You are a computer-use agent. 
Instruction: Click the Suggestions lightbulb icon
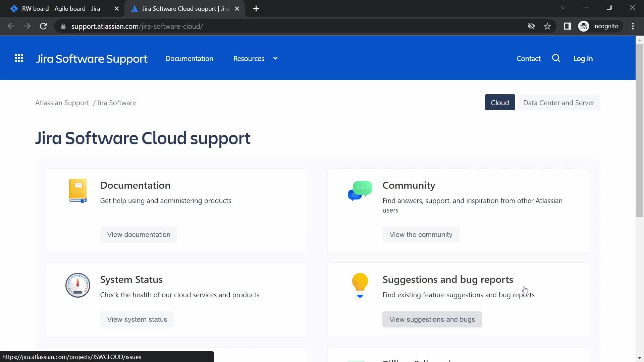tap(360, 285)
